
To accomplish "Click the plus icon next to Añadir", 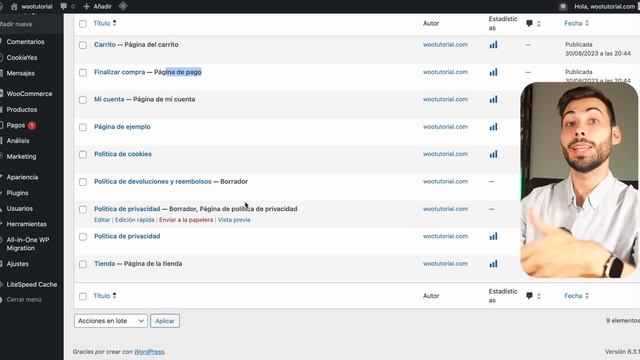I will 87,7.
